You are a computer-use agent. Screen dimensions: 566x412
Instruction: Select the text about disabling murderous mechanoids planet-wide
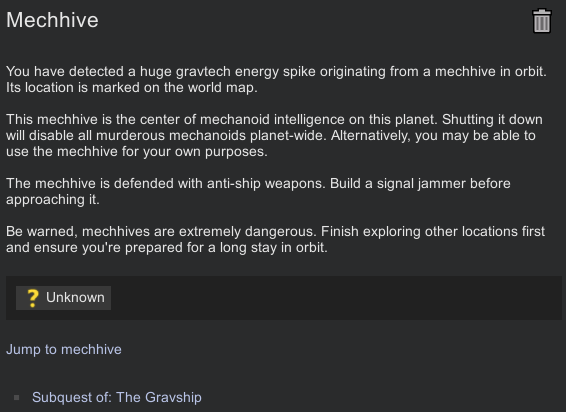click(x=166, y=135)
